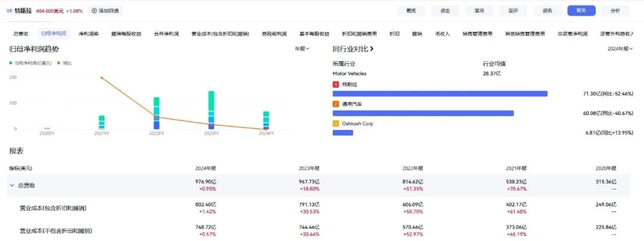Click the orange rank 2 badge beside 通用汽车
Viewport: 644px width, 241px height.
[x=336, y=104]
